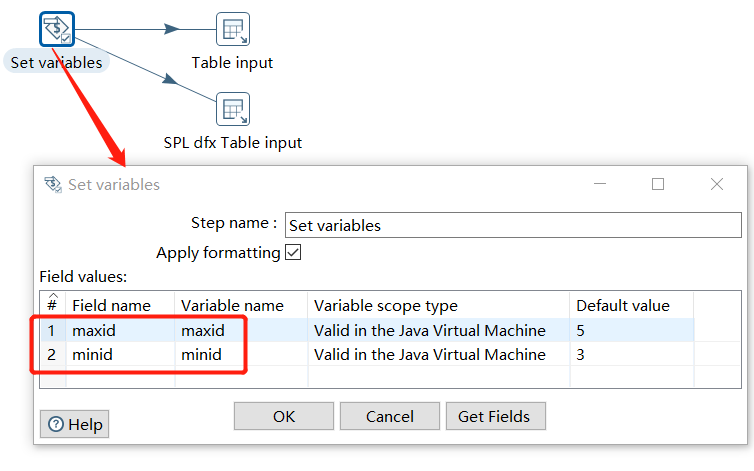This screenshot has height=471, width=754.
Task: Select the maxid field name cell
Action: click(x=120, y=330)
